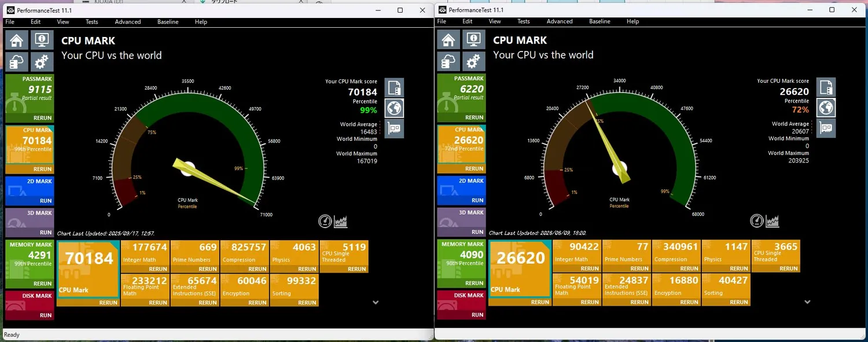
Task: Open the File menu in the 70184-score window
Action: pyautogui.click(x=10, y=22)
